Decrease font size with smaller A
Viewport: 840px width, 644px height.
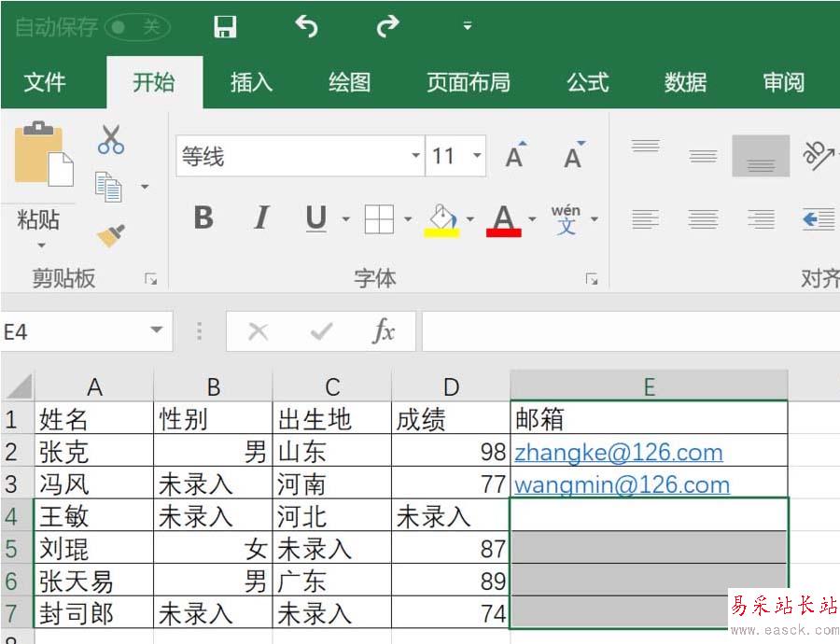coord(574,155)
